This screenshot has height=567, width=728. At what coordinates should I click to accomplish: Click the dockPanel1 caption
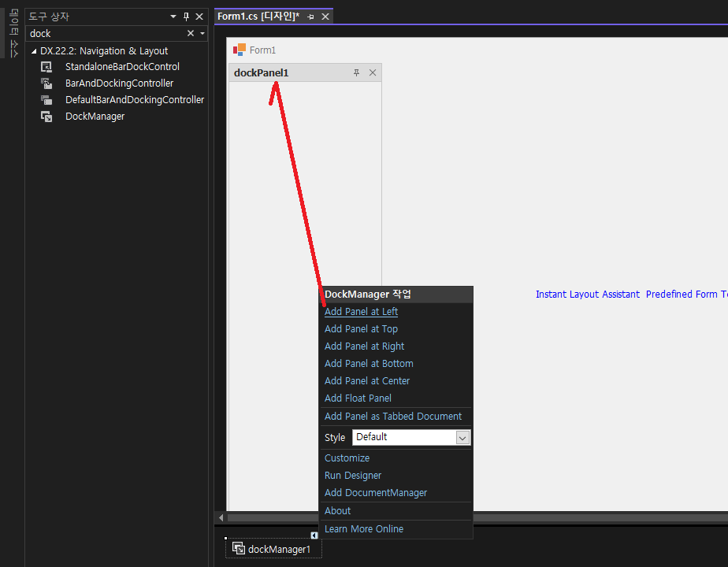[262, 73]
